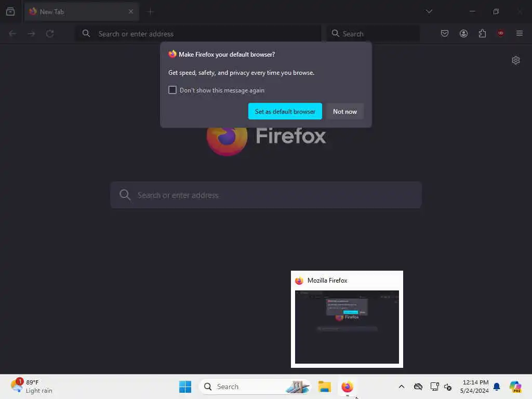This screenshot has height=399, width=532.
Task: Open the network display tray icon
Action: 434,387
